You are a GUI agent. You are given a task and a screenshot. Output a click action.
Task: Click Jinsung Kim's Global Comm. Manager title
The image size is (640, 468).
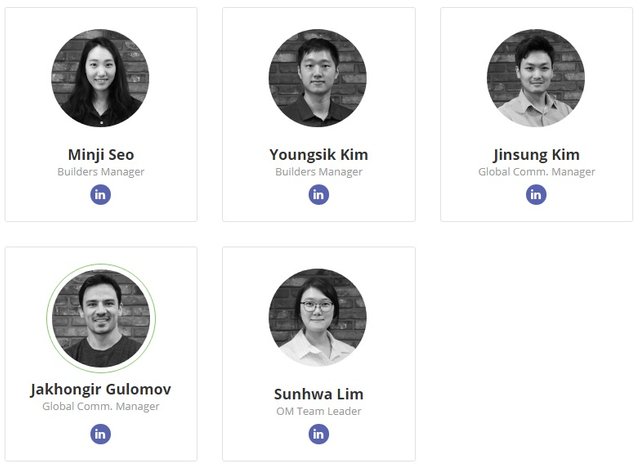point(536,172)
